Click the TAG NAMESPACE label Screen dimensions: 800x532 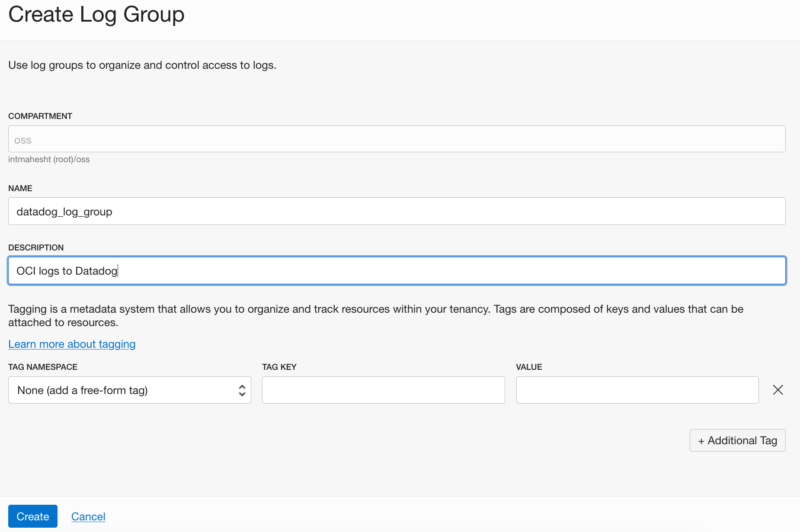43,367
